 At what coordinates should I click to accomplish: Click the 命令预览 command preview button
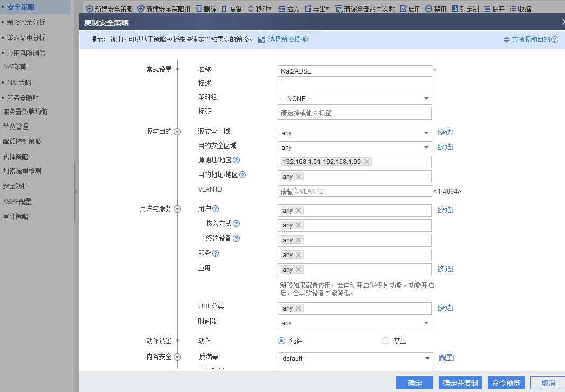[x=506, y=383]
